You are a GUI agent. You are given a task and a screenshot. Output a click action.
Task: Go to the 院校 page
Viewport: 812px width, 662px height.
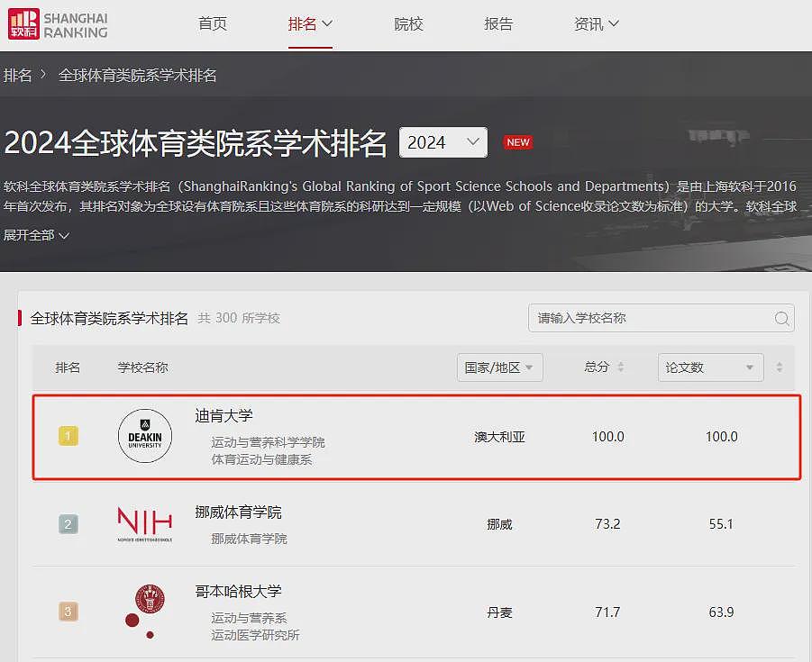coord(408,23)
